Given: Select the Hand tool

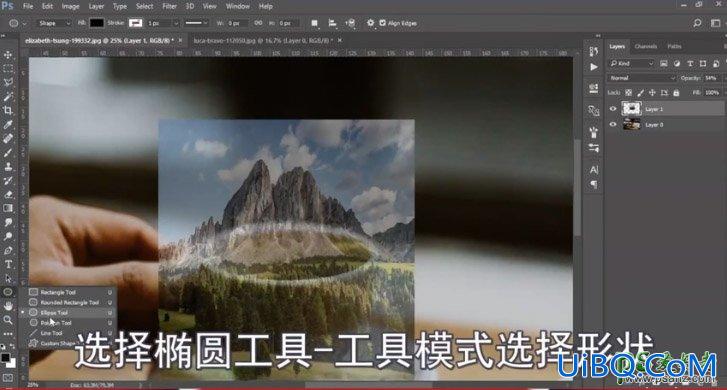Looking at the screenshot, I should pyautogui.click(x=8, y=306).
